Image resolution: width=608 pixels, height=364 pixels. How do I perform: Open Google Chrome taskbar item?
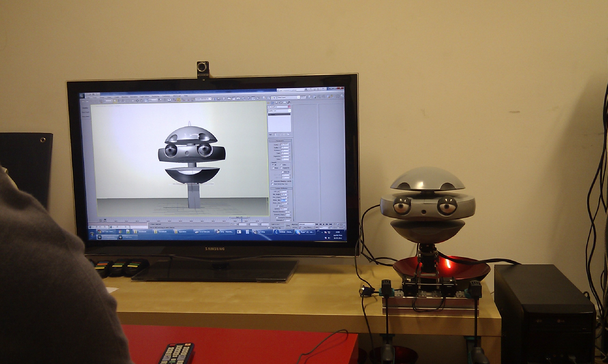tap(106, 231)
